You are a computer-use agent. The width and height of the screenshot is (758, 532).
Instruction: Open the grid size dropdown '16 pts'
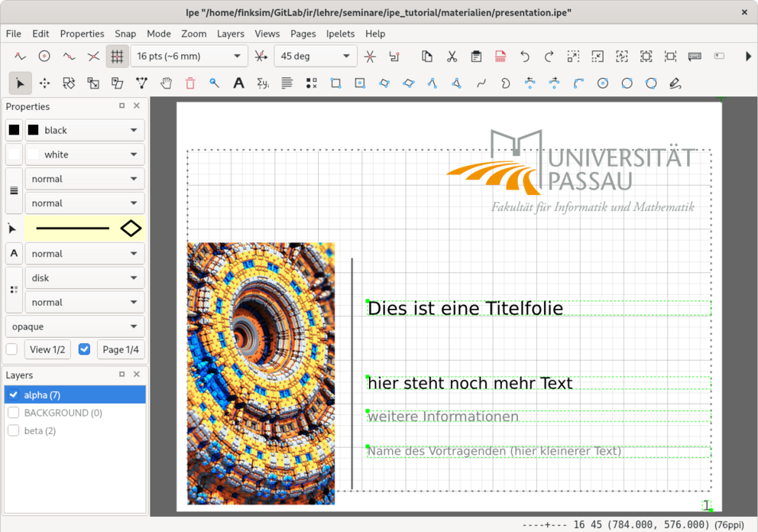[189, 56]
